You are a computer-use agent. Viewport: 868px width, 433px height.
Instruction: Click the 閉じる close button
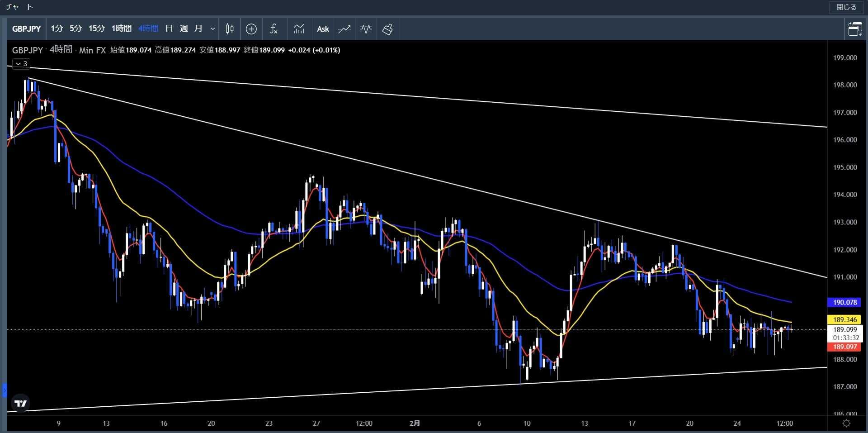846,7
